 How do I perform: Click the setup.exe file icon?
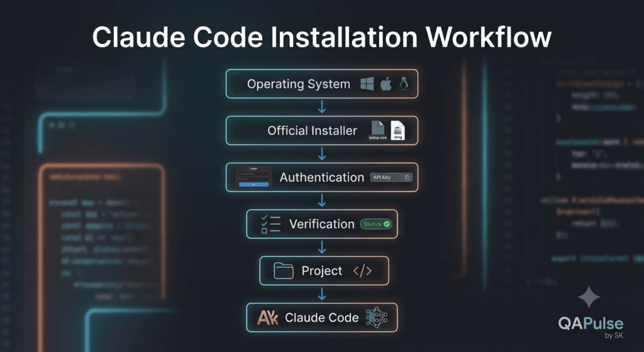tap(377, 130)
